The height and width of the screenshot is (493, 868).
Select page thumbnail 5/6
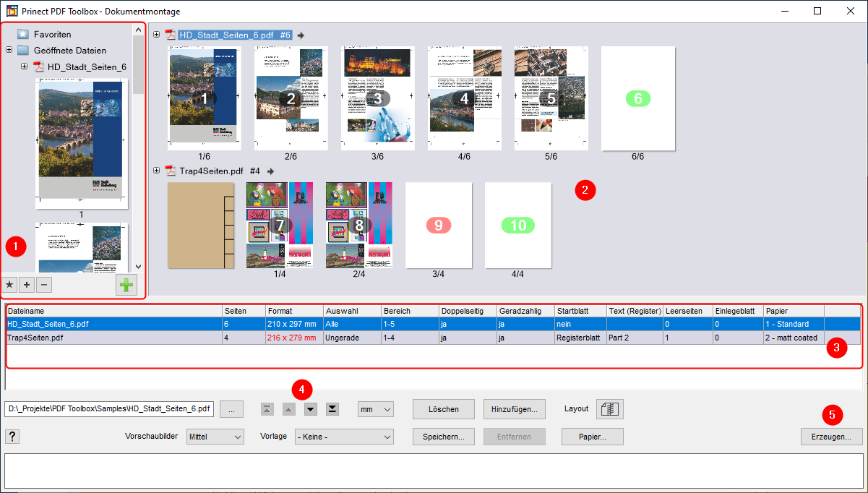(x=551, y=98)
